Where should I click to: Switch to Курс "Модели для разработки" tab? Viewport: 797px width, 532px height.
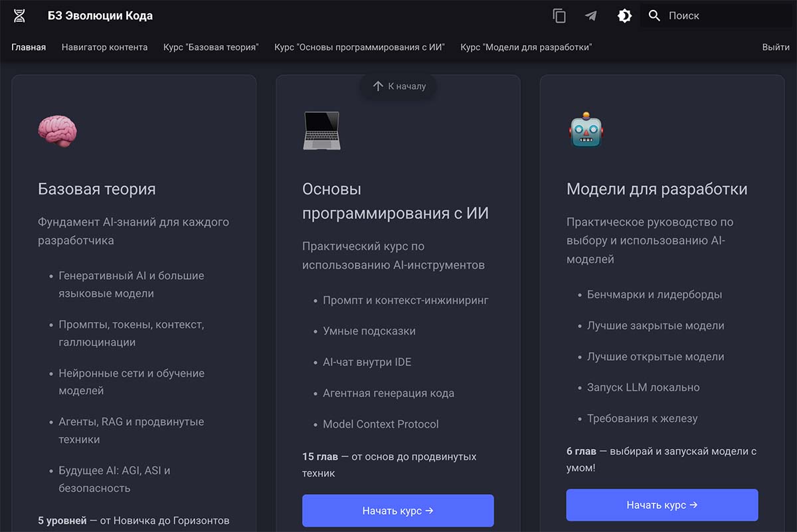click(x=525, y=47)
